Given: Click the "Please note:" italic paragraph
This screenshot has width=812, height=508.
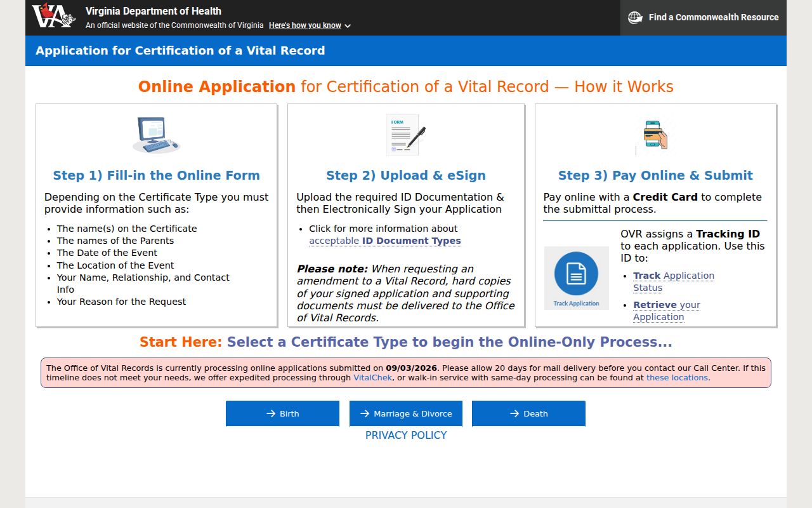Looking at the screenshot, I should click(405, 293).
